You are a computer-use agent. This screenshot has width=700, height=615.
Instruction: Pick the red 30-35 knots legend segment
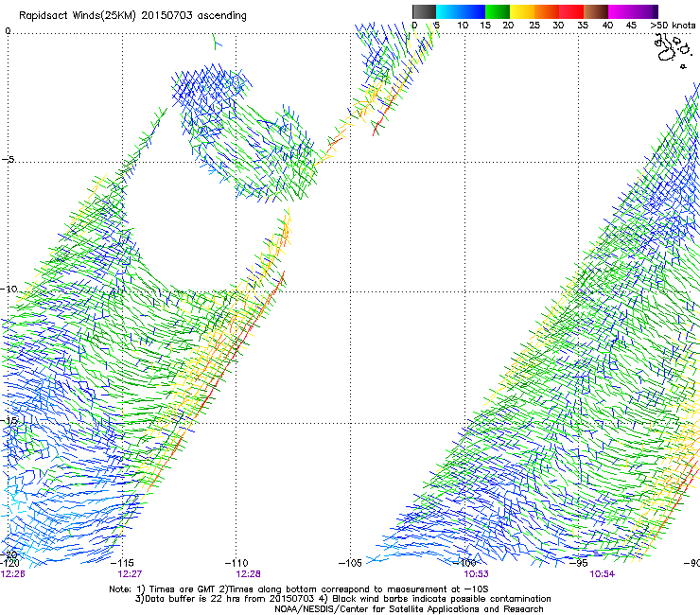click(571, 11)
